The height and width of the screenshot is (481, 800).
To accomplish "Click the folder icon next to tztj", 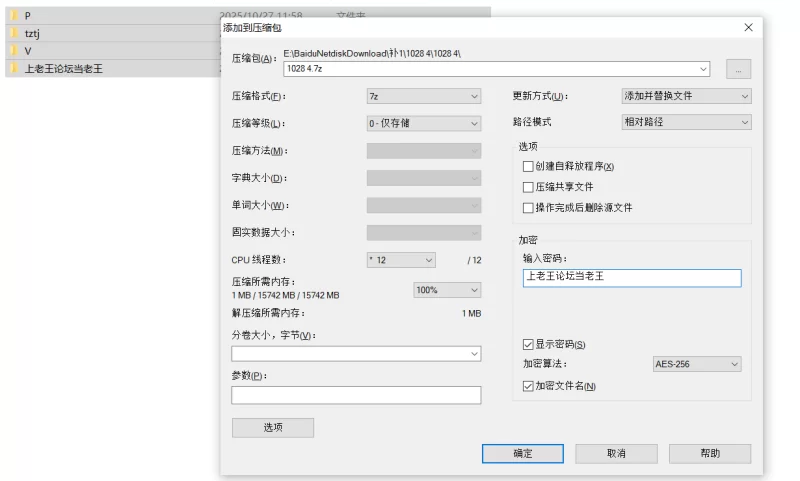I will coord(14,33).
